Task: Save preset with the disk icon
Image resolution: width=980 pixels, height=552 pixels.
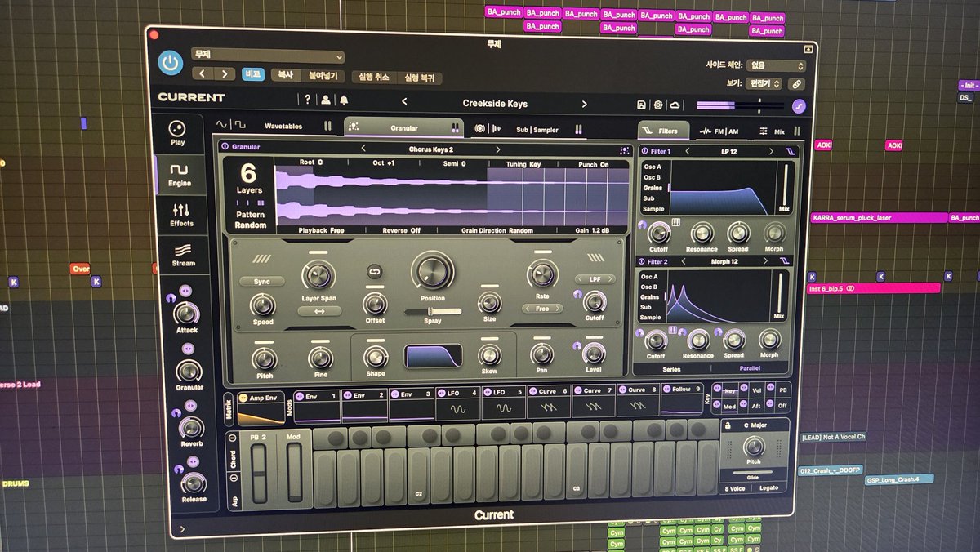Action: [x=642, y=105]
